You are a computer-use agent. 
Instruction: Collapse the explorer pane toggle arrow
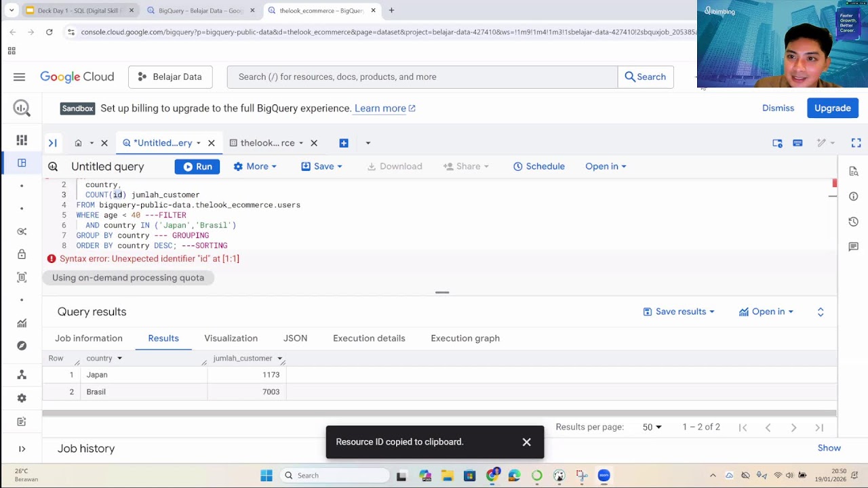click(52, 143)
